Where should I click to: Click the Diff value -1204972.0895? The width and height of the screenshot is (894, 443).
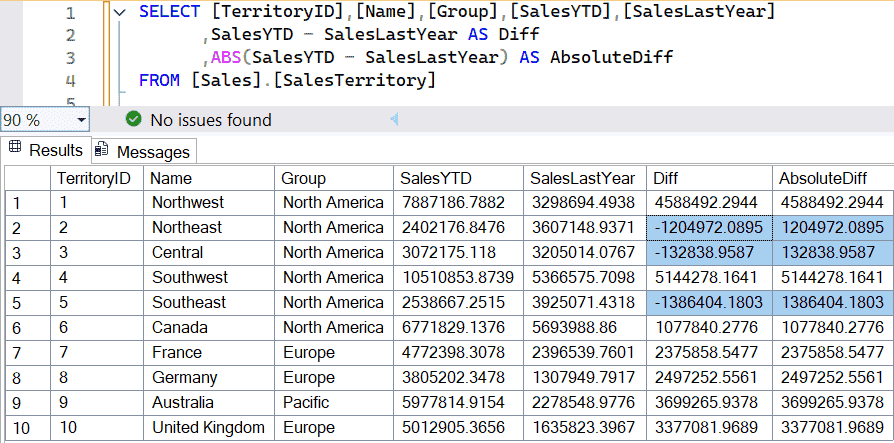coord(709,227)
